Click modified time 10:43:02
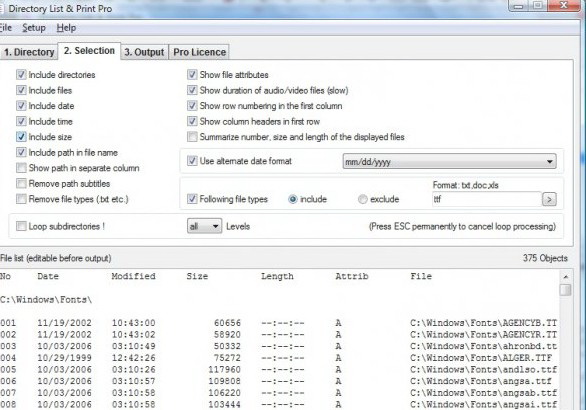Viewport: 586px width, 410px height. (x=133, y=335)
